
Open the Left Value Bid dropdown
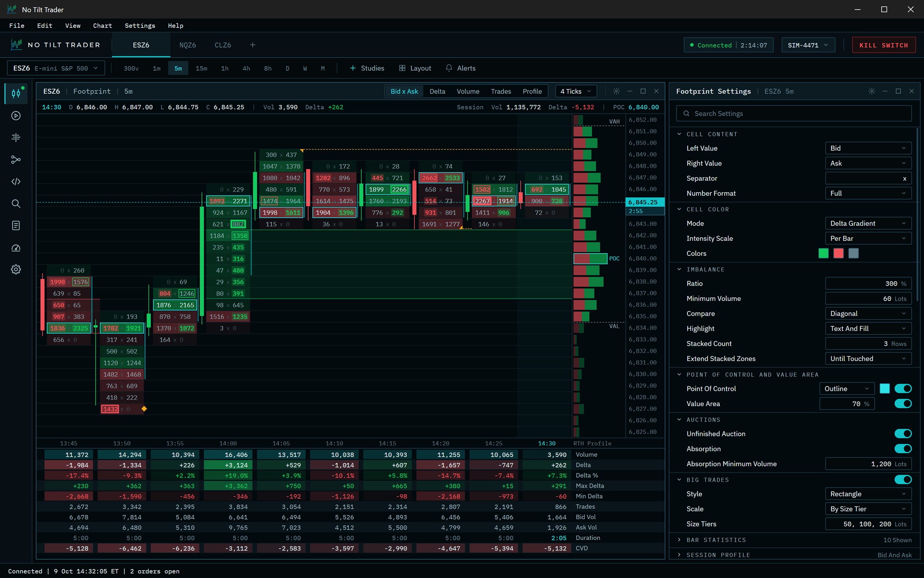click(x=868, y=148)
